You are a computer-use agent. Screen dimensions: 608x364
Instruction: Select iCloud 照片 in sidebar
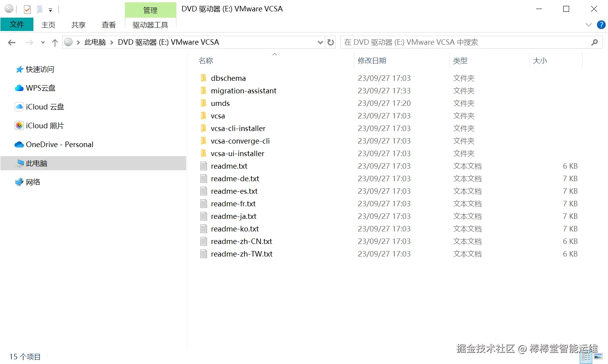[x=45, y=126]
